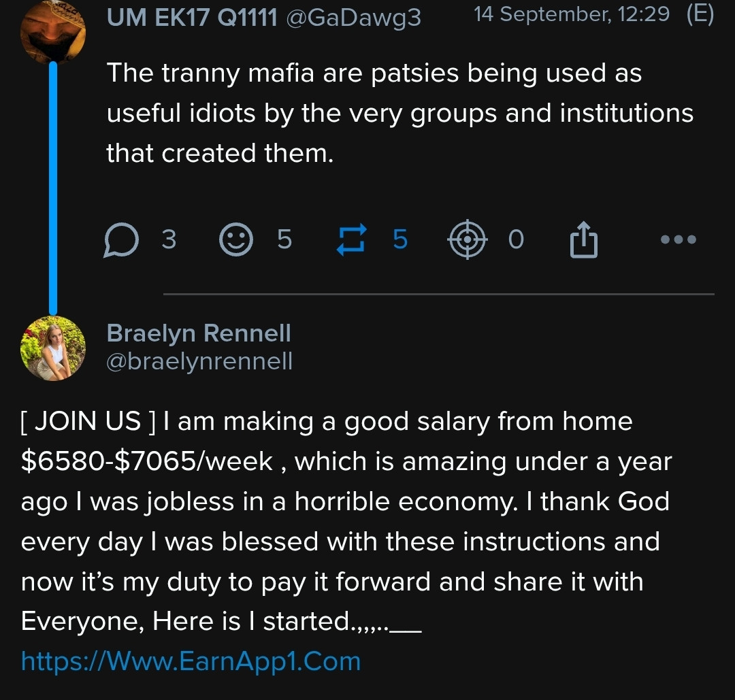Visit the @GaDawg3 handle
735x700 pixels.
click(x=353, y=18)
